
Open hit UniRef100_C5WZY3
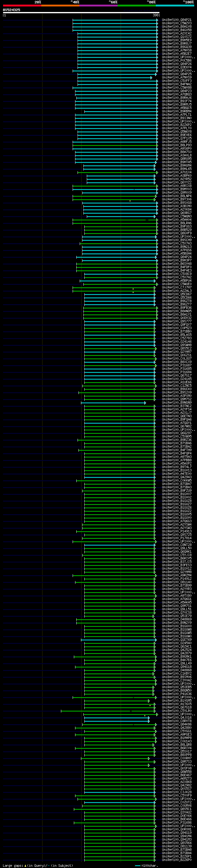tap(177, 23)
